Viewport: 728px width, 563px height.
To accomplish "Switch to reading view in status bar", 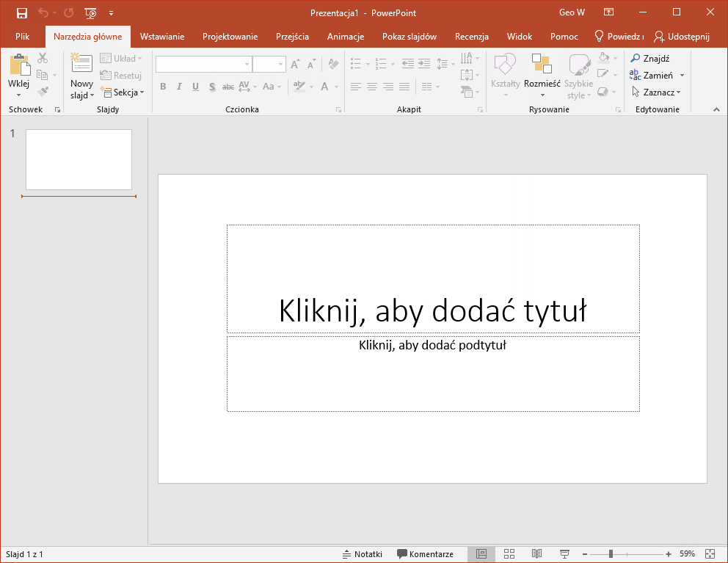I will click(537, 554).
